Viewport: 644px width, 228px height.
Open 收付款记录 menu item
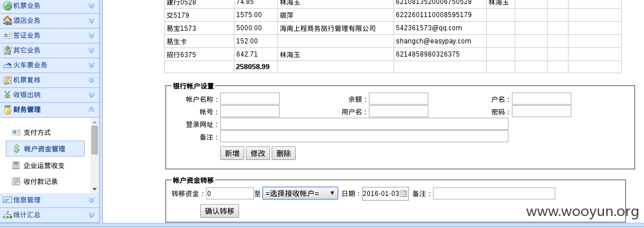click(41, 182)
